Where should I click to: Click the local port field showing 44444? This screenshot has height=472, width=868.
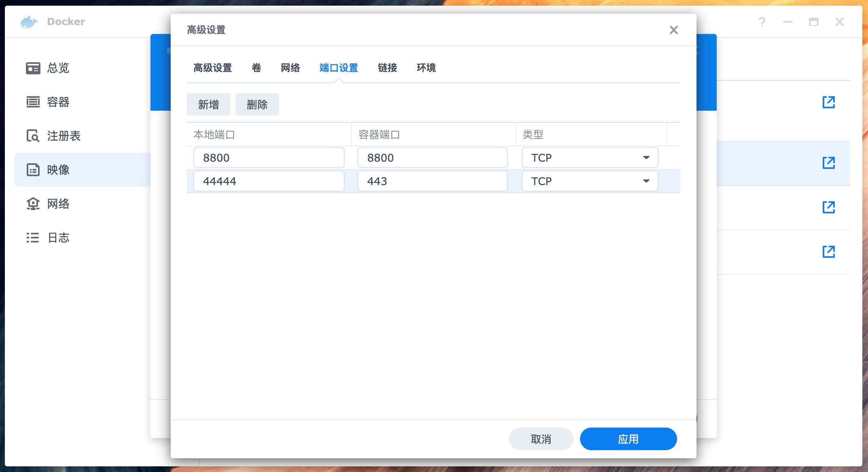[x=269, y=181]
